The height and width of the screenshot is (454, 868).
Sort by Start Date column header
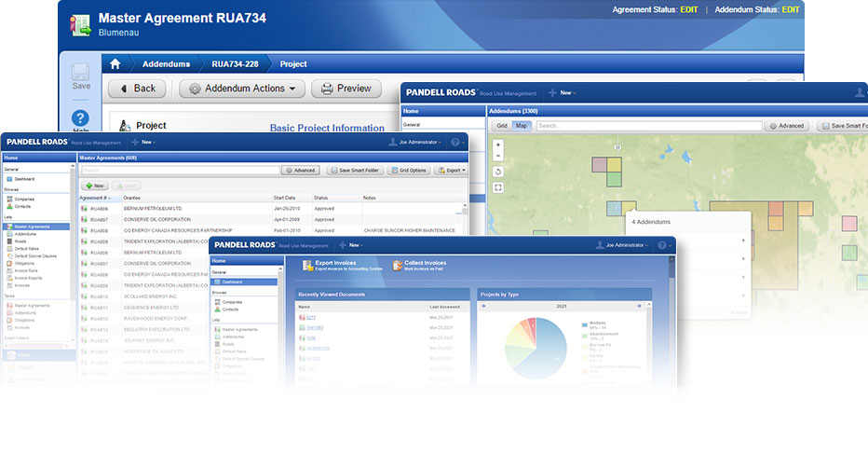(x=284, y=198)
